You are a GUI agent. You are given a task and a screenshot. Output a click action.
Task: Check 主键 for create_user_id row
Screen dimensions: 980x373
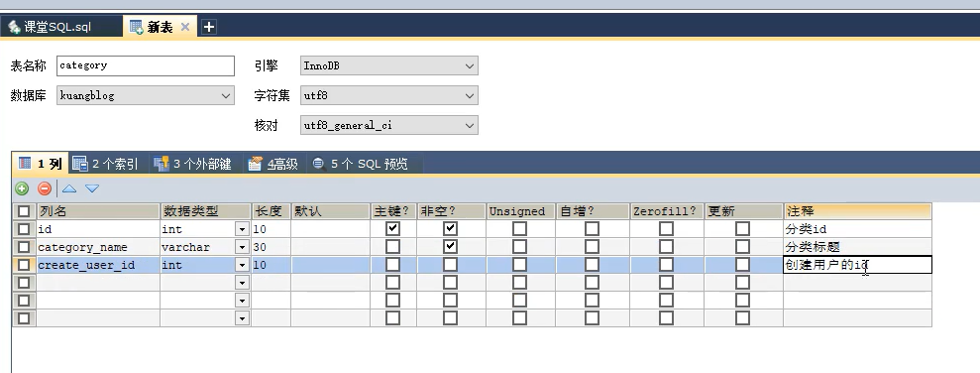(392, 265)
